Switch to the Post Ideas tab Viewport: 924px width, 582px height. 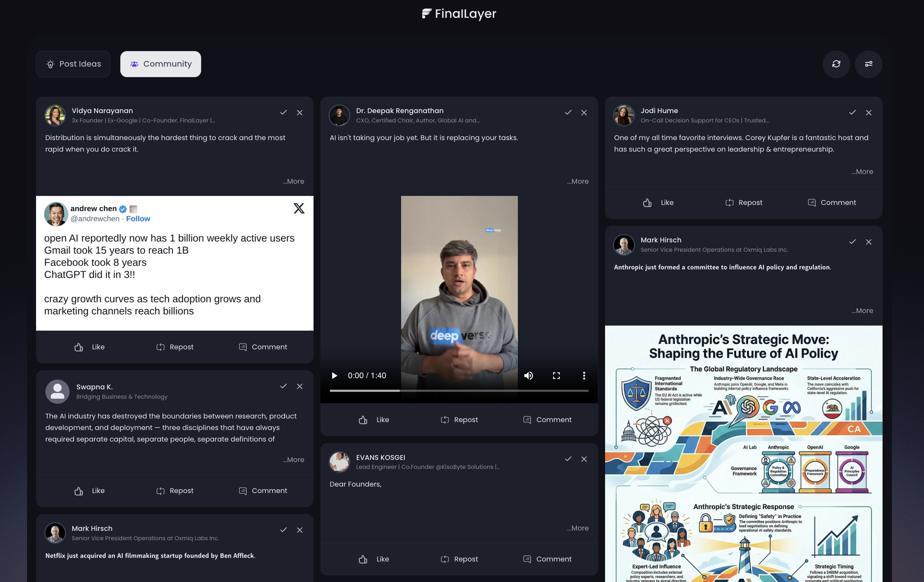(73, 64)
